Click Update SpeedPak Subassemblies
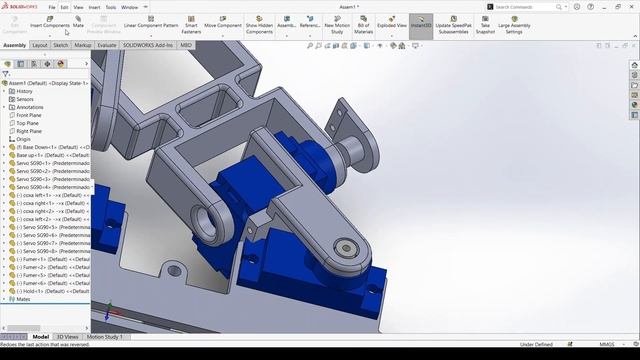 453,25
